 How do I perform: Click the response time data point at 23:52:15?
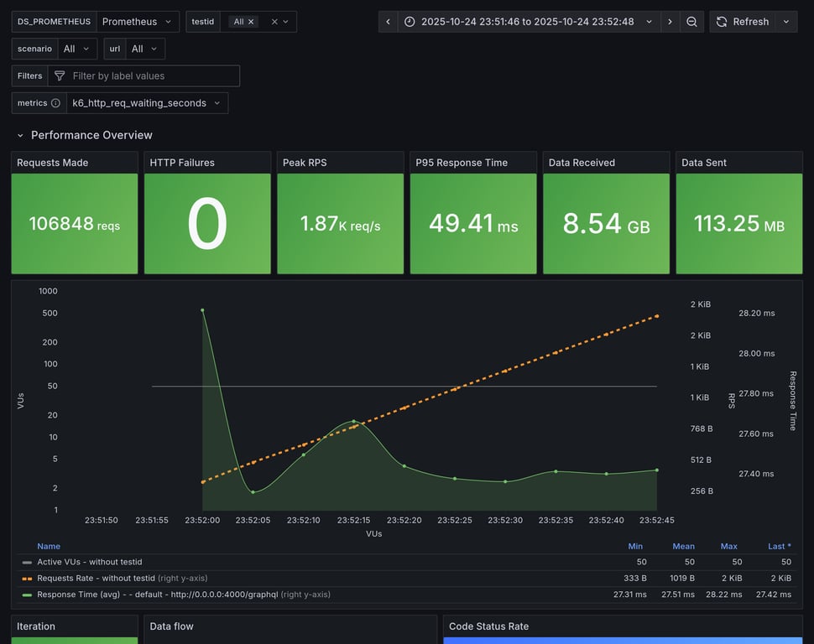[x=354, y=422]
